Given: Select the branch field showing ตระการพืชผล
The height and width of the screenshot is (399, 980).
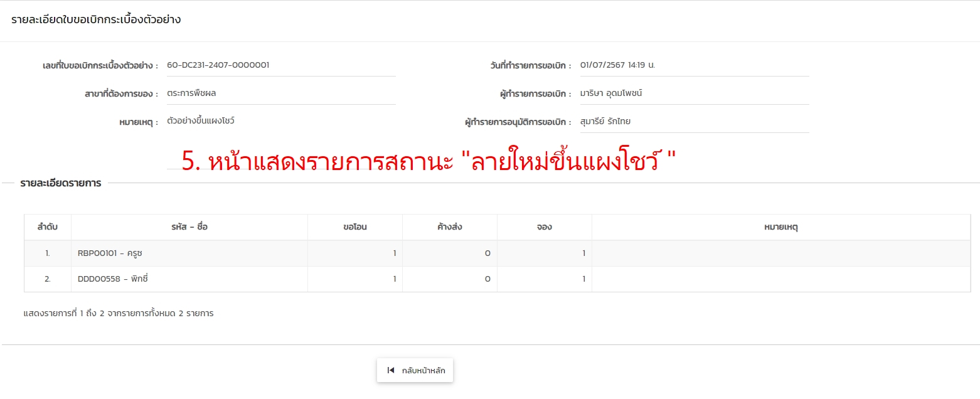Looking at the screenshot, I should tap(280, 93).
